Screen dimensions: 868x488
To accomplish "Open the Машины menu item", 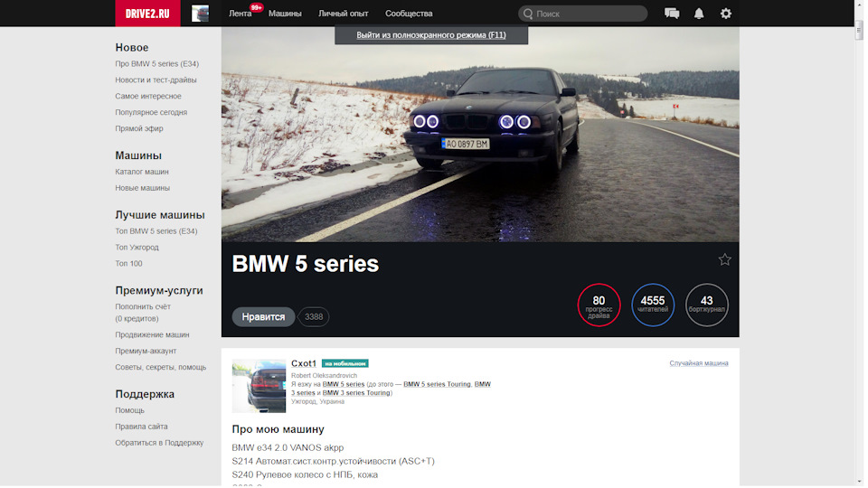I will tap(285, 14).
